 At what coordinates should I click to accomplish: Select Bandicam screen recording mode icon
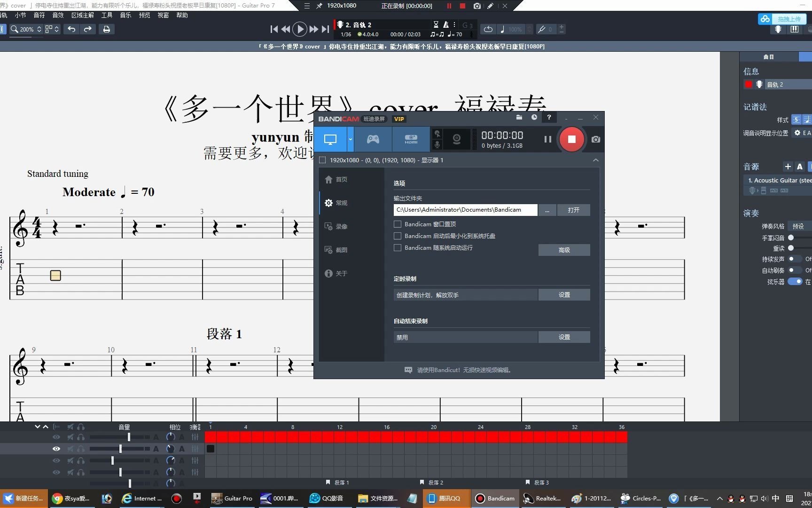coord(330,139)
